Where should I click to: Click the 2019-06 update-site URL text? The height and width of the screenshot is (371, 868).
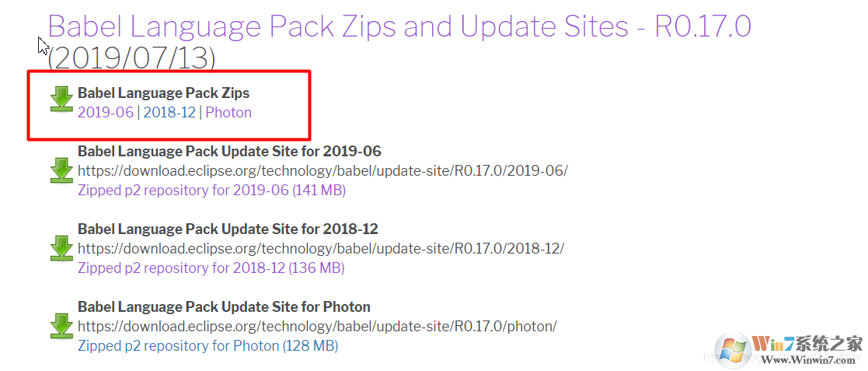pos(322,170)
